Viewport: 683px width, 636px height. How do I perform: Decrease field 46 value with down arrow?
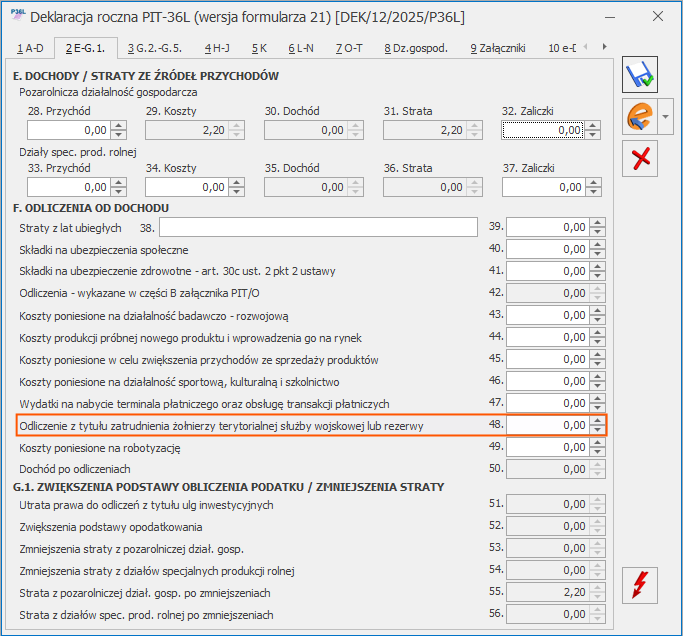(x=598, y=386)
